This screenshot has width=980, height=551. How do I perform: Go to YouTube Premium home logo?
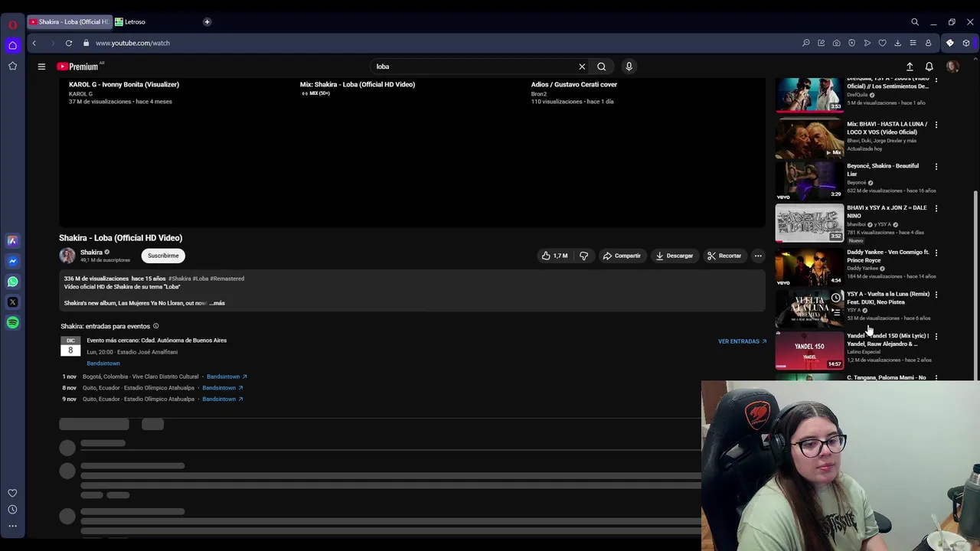coord(78,67)
